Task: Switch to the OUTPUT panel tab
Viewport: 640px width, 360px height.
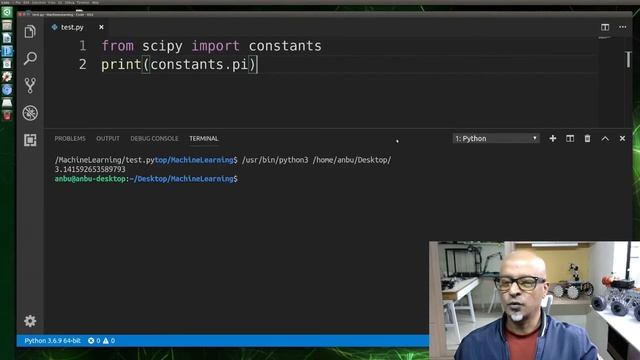Action: (108, 138)
